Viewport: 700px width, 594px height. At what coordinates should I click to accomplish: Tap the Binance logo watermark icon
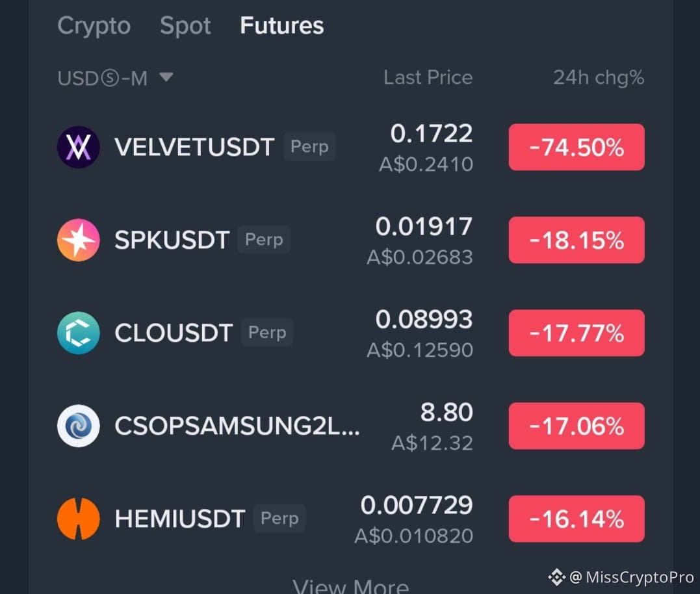tap(556, 577)
